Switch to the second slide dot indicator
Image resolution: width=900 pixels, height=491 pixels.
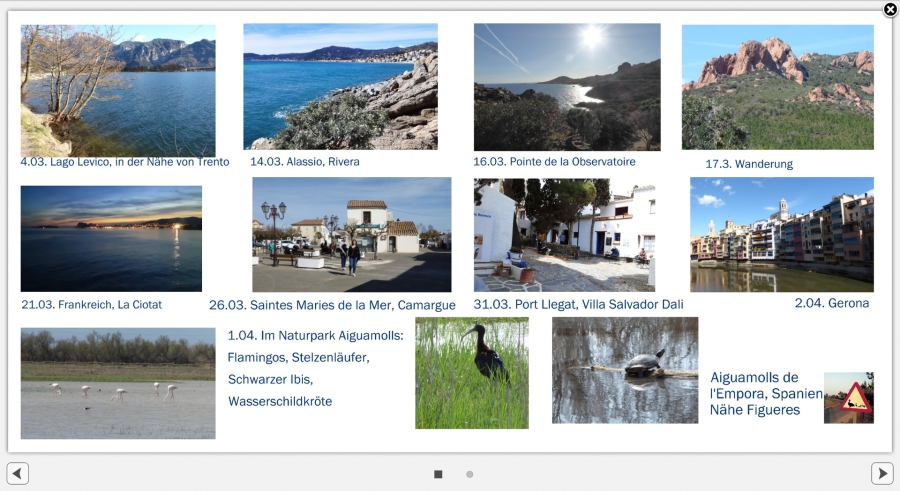pos(470,474)
